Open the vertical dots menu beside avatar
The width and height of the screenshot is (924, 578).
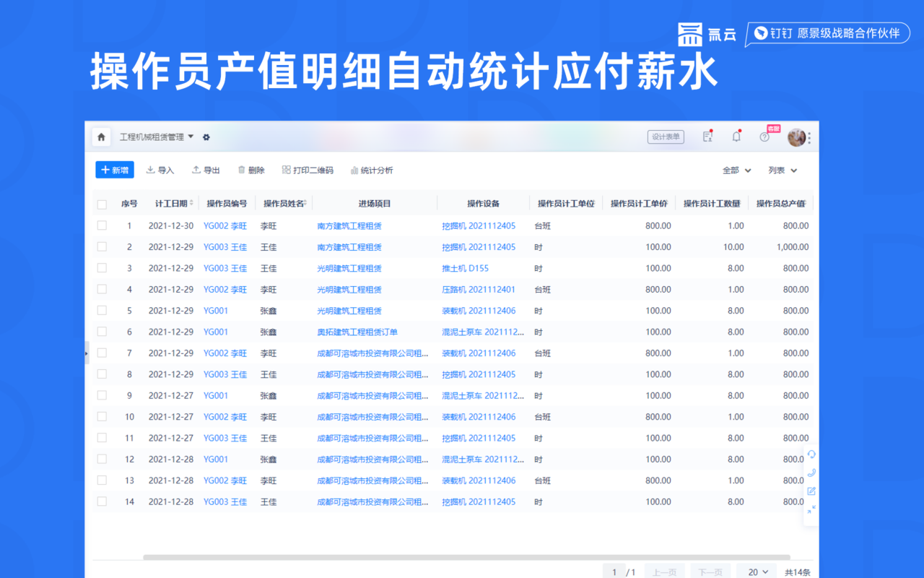809,137
